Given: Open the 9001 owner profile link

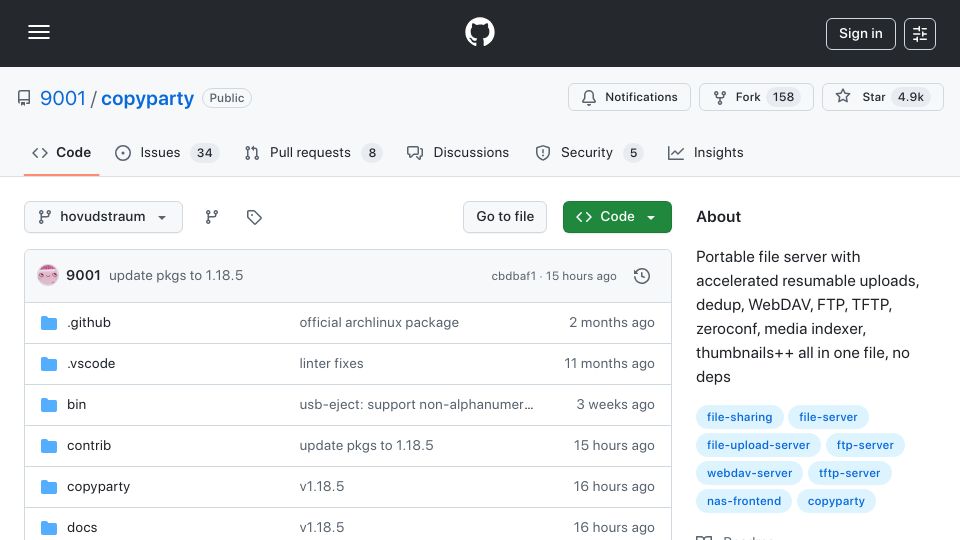Looking at the screenshot, I should click(62, 98).
